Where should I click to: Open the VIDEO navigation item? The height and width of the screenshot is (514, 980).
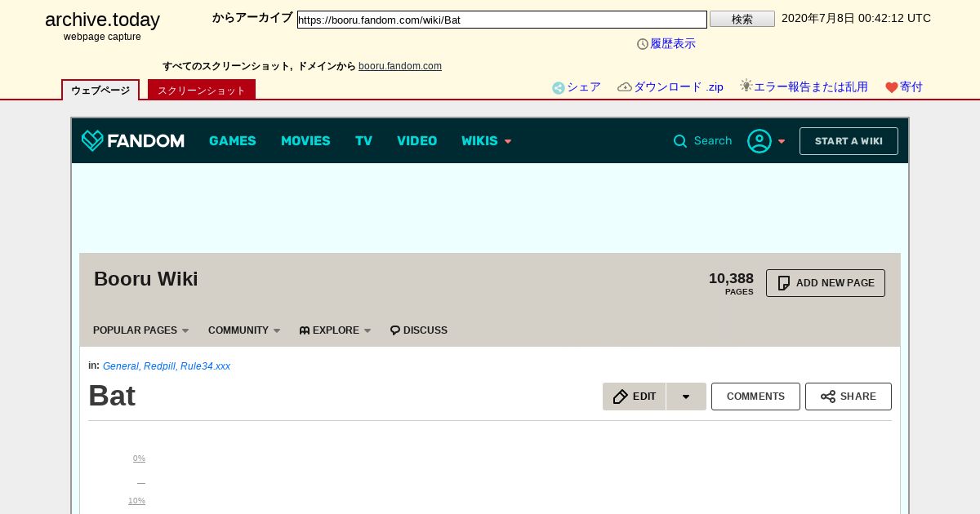click(x=416, y=141)
